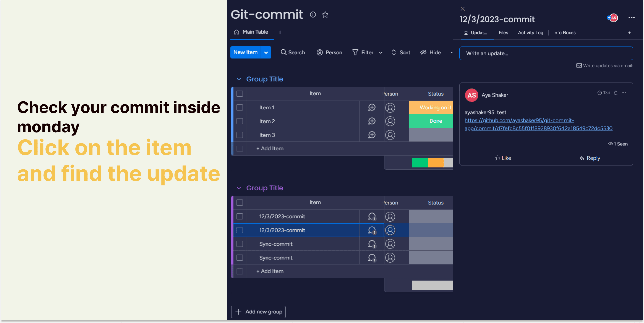Close the item side panel
This screenshot has width=644, height=323.
pyautogui.click(x=463, y=9)
